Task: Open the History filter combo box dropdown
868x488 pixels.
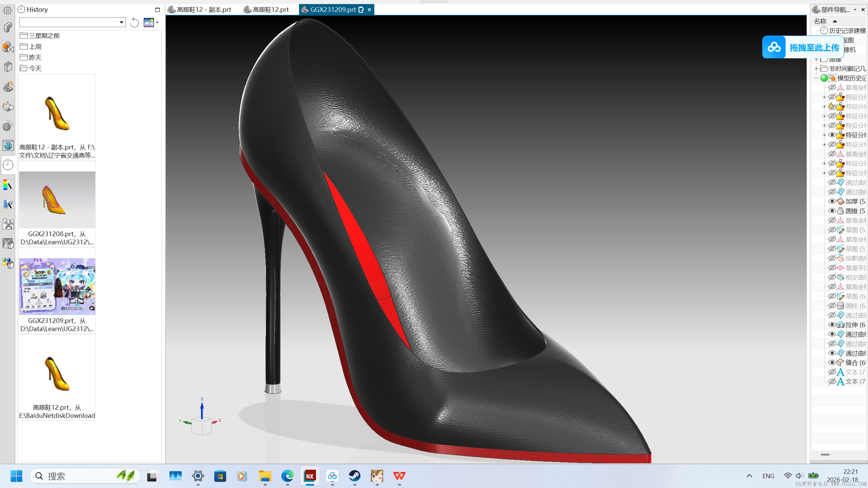Action: (x=121, y=23)
